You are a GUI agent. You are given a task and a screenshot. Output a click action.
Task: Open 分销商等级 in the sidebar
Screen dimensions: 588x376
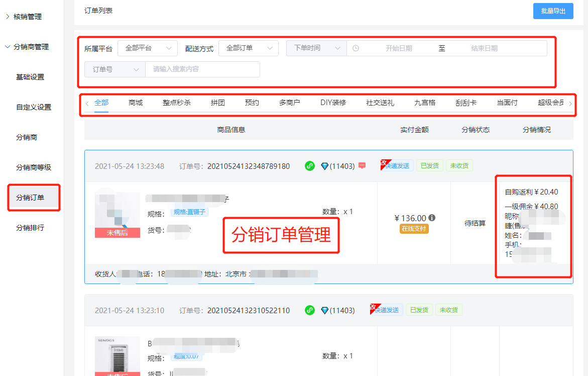tap(34, 167)
